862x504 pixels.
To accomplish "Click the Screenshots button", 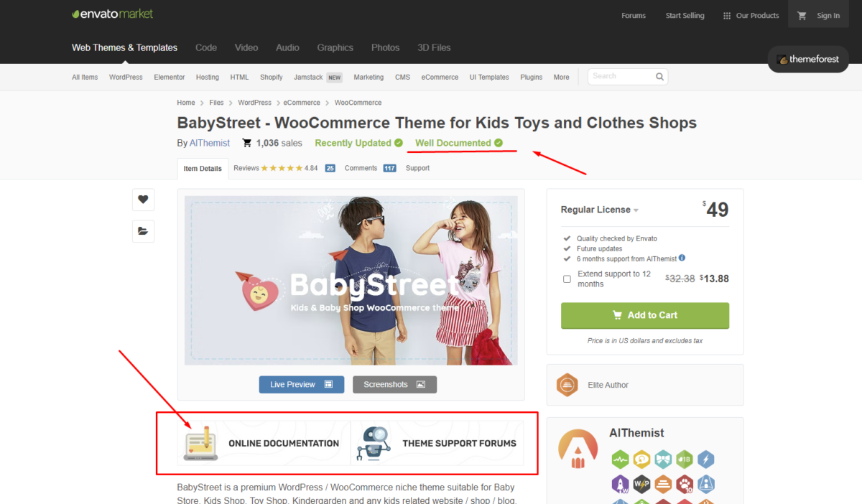I will [x=394, y=385].
